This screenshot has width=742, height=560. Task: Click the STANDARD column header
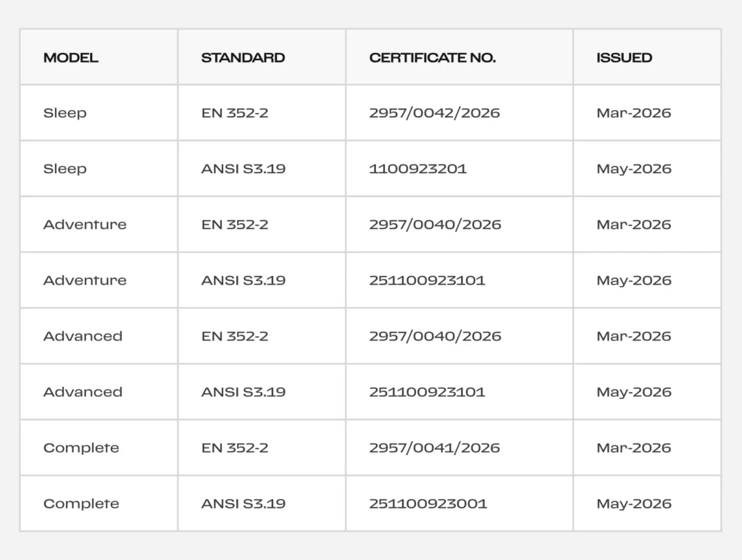pyautogui.click(x=243, y=58)
